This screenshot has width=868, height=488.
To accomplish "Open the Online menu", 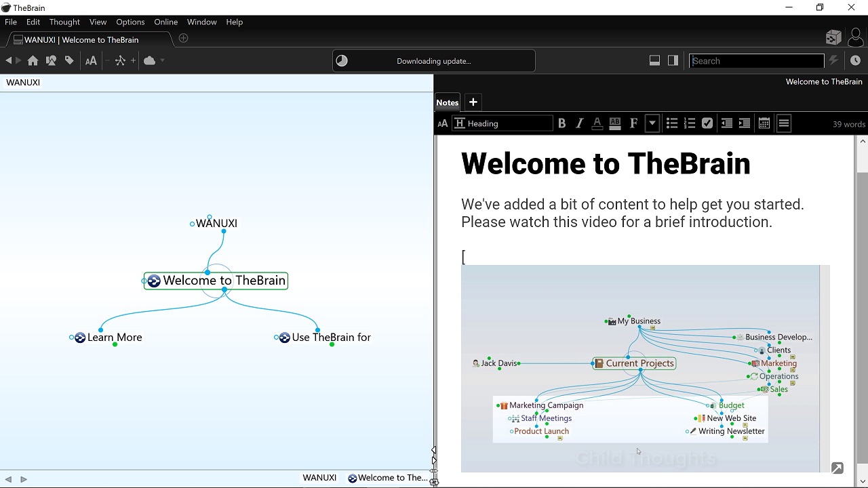I will pos(165,22).
